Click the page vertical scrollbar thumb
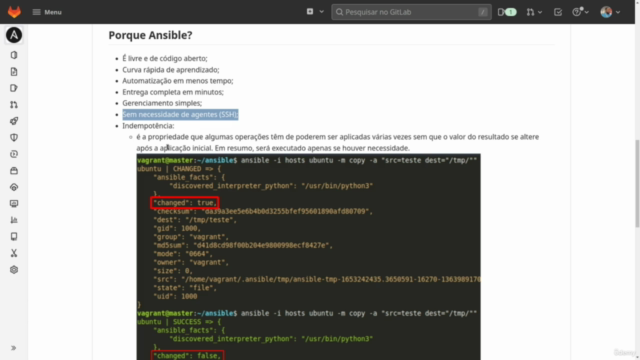This screenshot has height=360, width=640. click(637, 183)
